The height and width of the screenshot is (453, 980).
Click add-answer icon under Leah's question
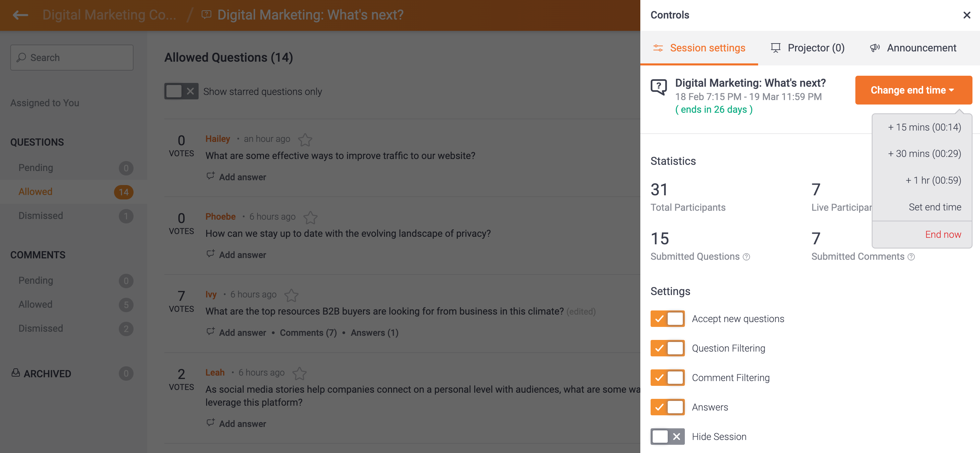coord(210,423)
